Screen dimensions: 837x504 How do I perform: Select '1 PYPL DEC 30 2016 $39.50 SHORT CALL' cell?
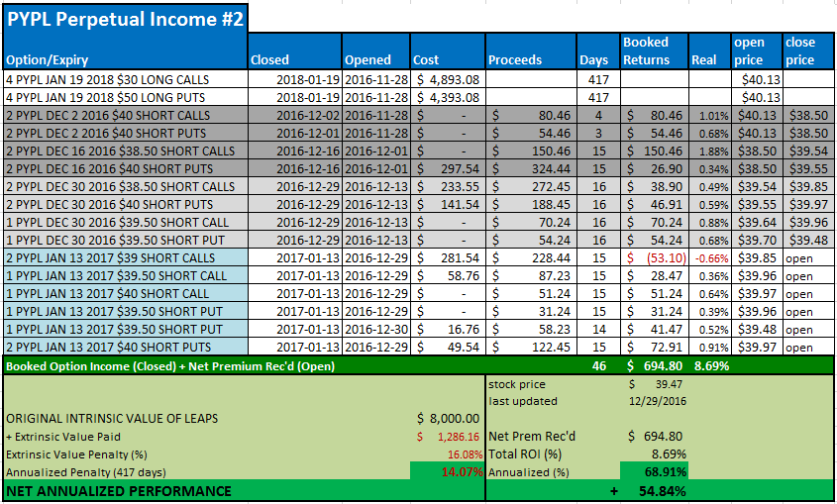pos(125,223)
